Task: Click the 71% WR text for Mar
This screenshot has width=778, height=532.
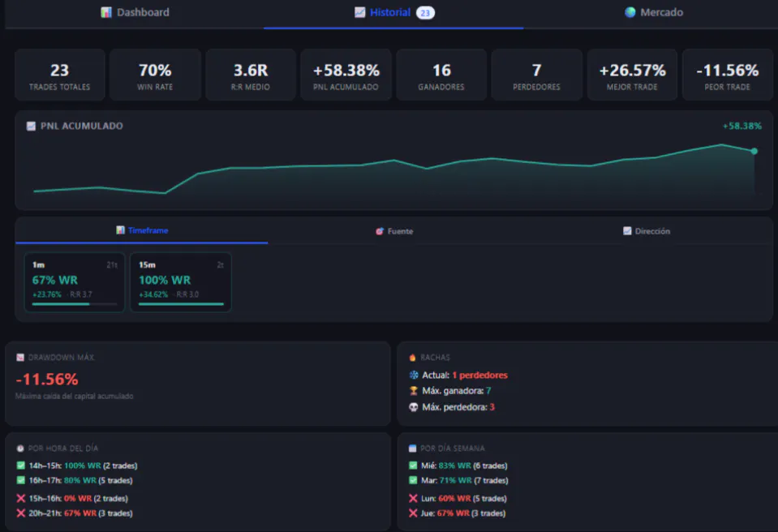Action: point(455,480)
